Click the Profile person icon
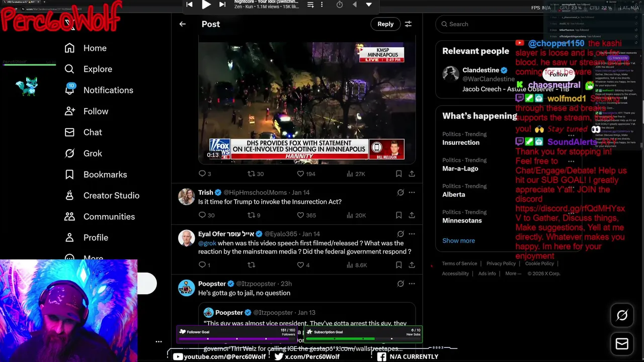 coord(70,238)
